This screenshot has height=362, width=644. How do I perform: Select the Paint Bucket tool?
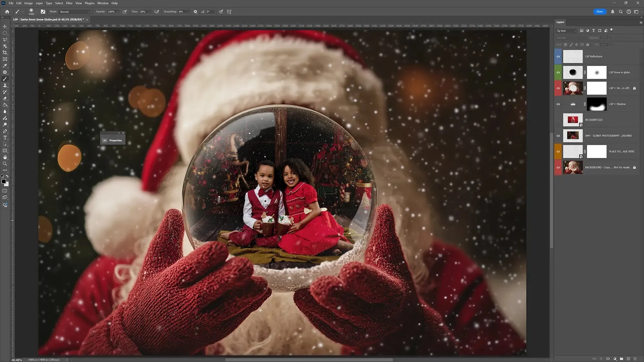pyautogui.click(x=5, y=105)
